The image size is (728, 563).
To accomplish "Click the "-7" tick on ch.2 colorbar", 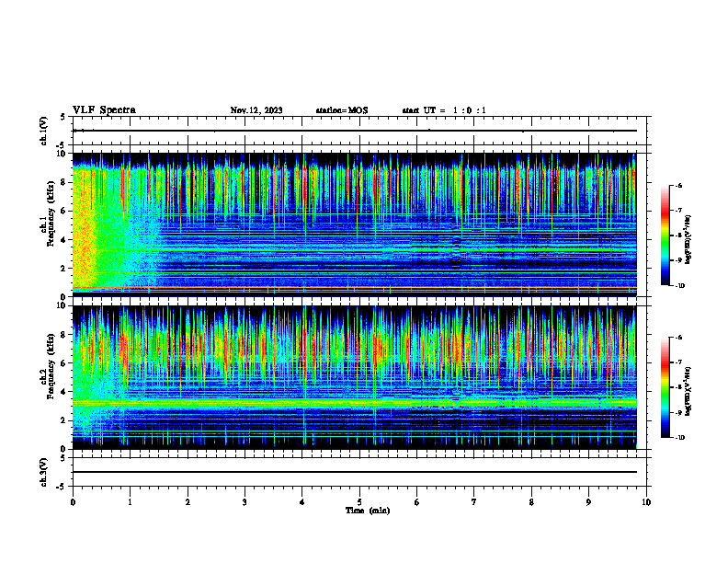I will [678, 362].
